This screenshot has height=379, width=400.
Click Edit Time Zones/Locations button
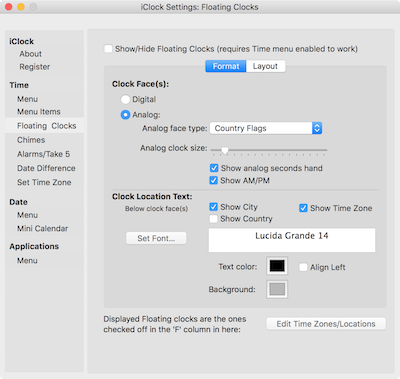click(x=326, y=324)
